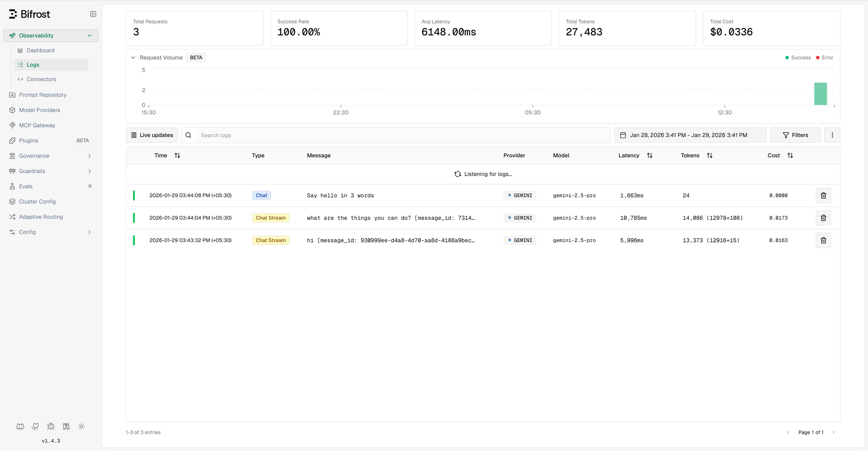Click the bug report icon
868x451 pixels.
(51, 427)
